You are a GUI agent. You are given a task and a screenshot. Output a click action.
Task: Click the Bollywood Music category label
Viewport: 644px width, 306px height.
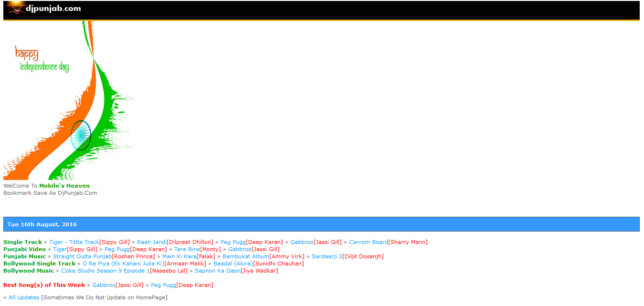[x=29, y=271]
